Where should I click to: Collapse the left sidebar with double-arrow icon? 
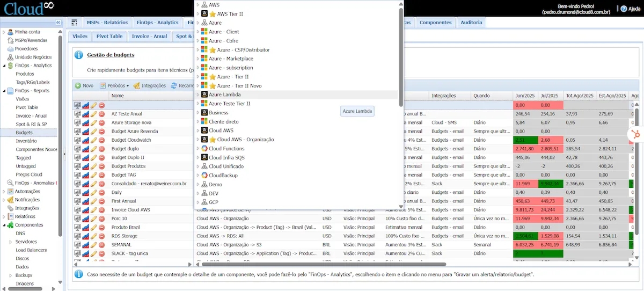(x=58, y=23)
